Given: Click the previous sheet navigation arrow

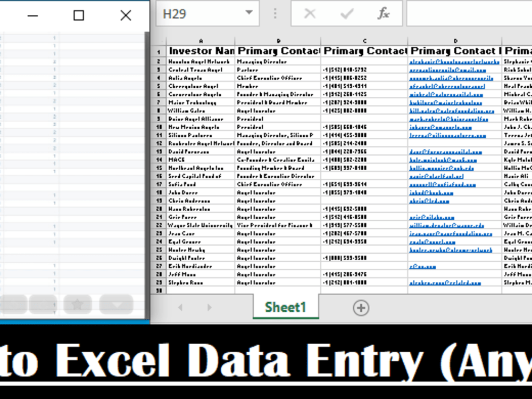Looking at the screenshot, I should [180, 307].
